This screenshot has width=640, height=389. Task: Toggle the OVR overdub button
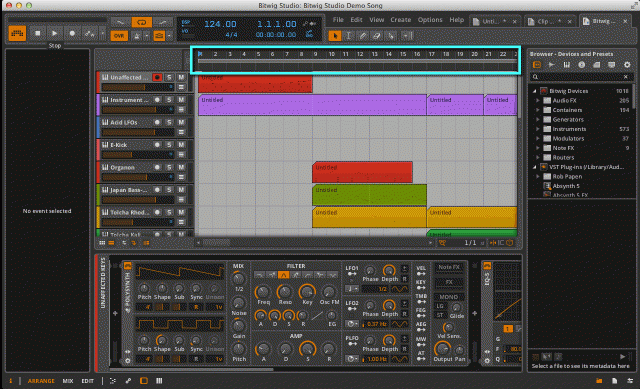coord(119,36)
